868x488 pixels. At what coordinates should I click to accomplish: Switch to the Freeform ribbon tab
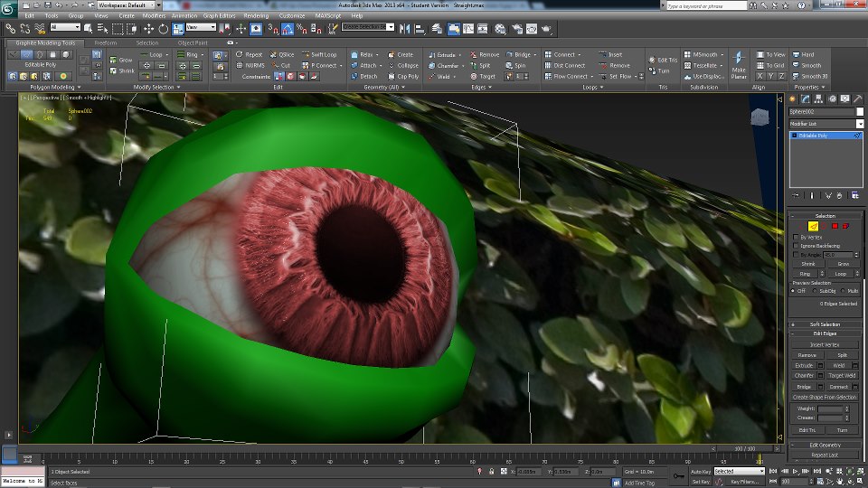[x=106, y=42]
